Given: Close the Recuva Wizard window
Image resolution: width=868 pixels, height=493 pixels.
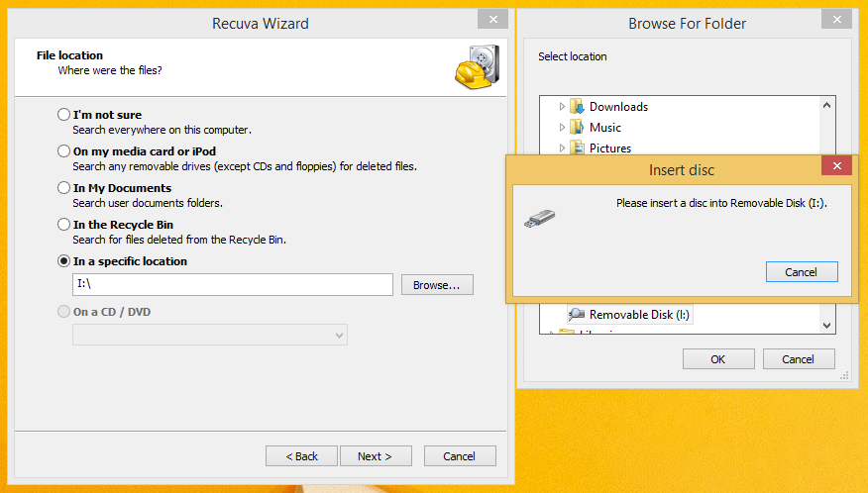Looking at the screenshot, I should pos(492,20).
